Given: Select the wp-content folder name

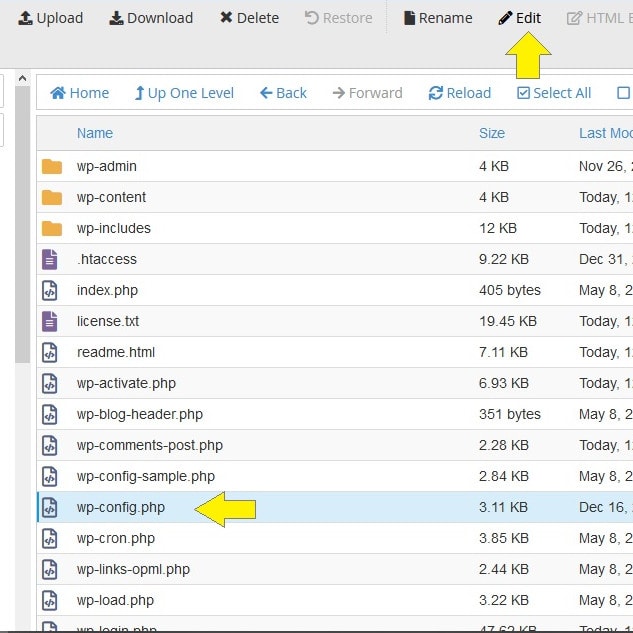Looking at the screenshot, I should [x=111, y=197].
